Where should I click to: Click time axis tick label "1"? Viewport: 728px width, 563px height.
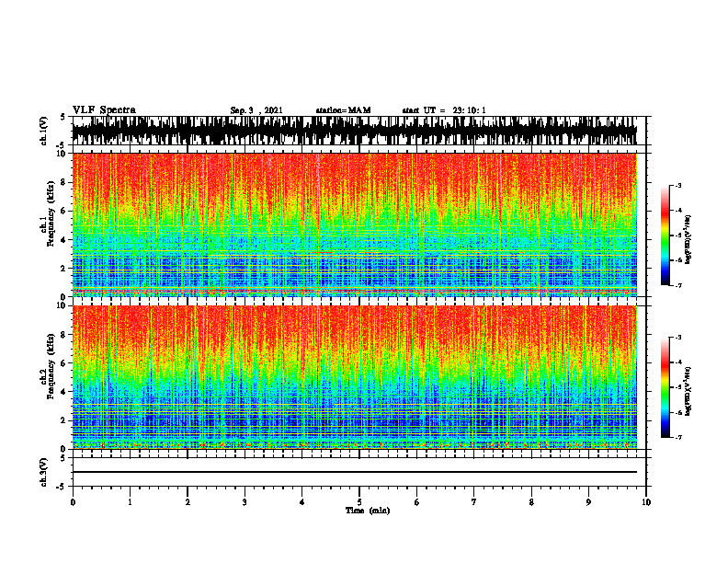(x=130, y=502)
